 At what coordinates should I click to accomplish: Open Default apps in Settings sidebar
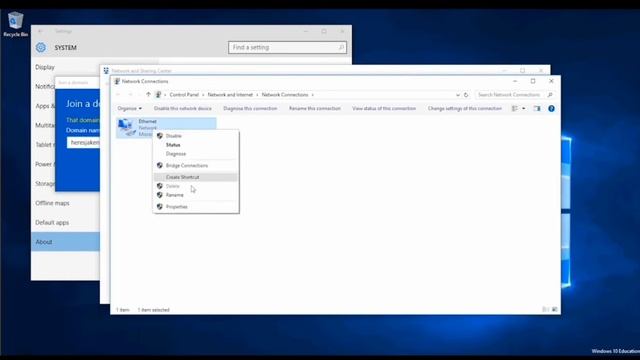52,222
